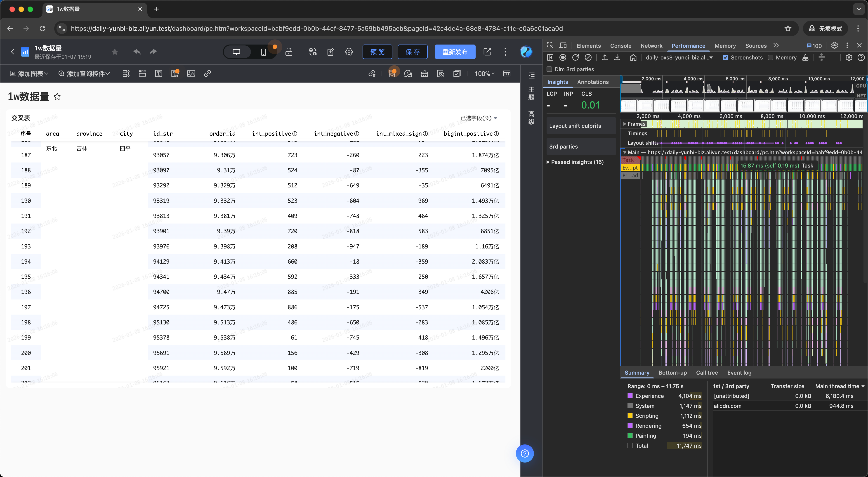
Task: Enable Dim 3rd parties checkbox
Action: [x=550, y=69]
